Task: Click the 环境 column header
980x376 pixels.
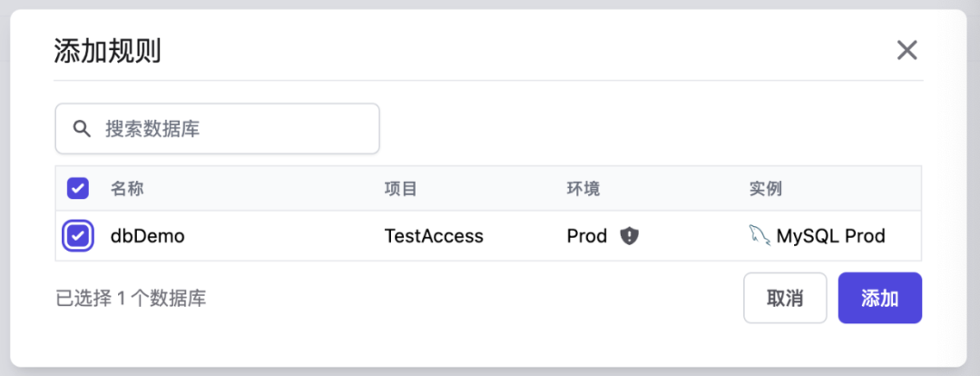Action: coord(583,189)
